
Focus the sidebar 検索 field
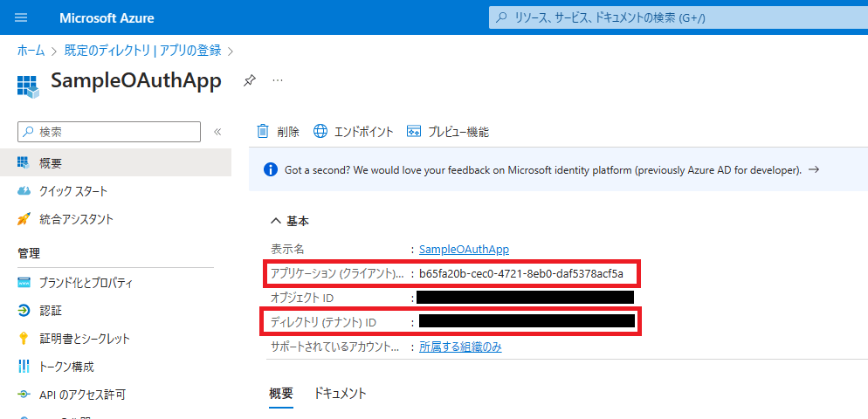coord(109,132)
